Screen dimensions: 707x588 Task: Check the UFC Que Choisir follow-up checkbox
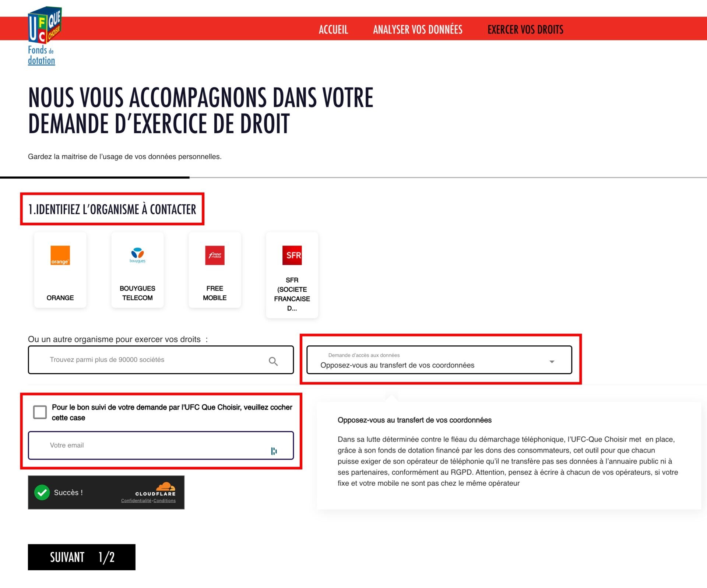click(40, 412)
